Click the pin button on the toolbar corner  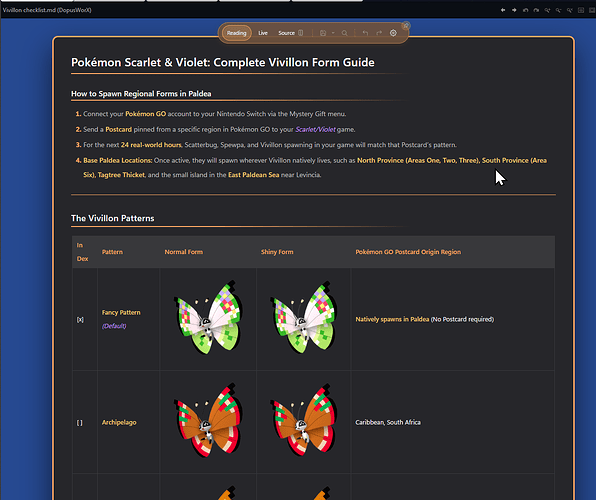point(406,25)
